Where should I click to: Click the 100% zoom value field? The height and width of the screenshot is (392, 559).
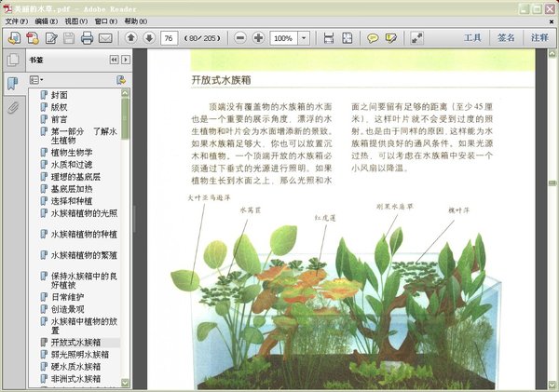(284, 38)
